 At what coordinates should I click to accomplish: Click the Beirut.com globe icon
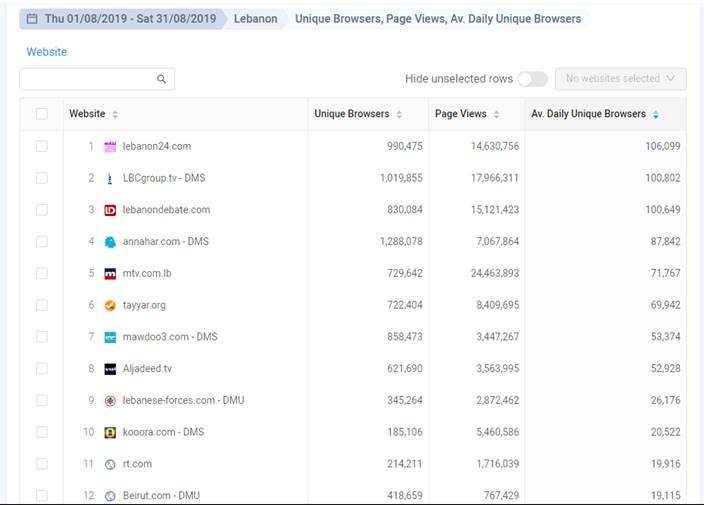(110, 496)
